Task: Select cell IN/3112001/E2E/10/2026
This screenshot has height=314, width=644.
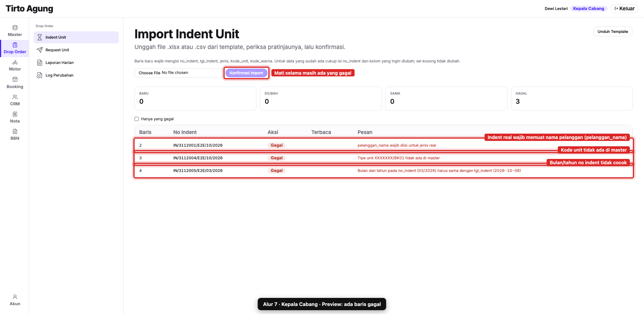Action: pos(198,145)
